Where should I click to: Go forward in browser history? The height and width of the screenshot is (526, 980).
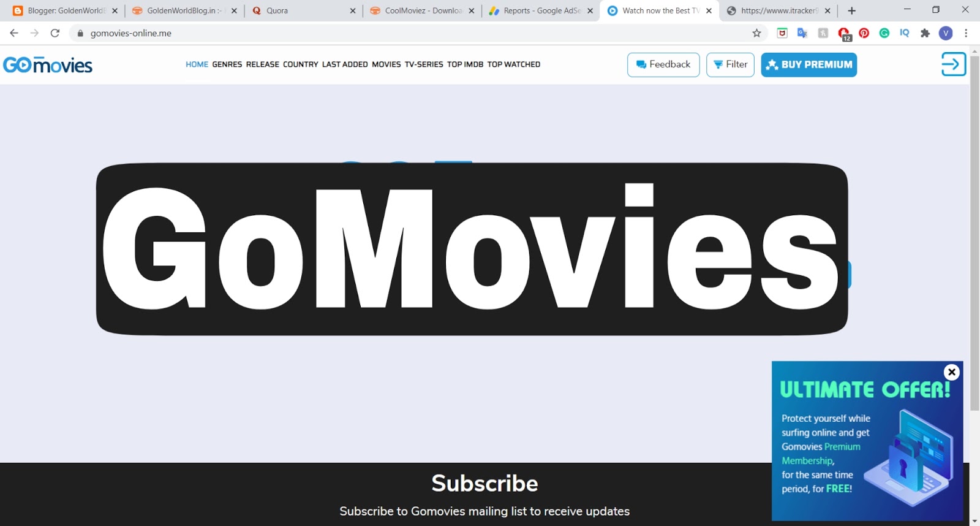tap(34, 33)
